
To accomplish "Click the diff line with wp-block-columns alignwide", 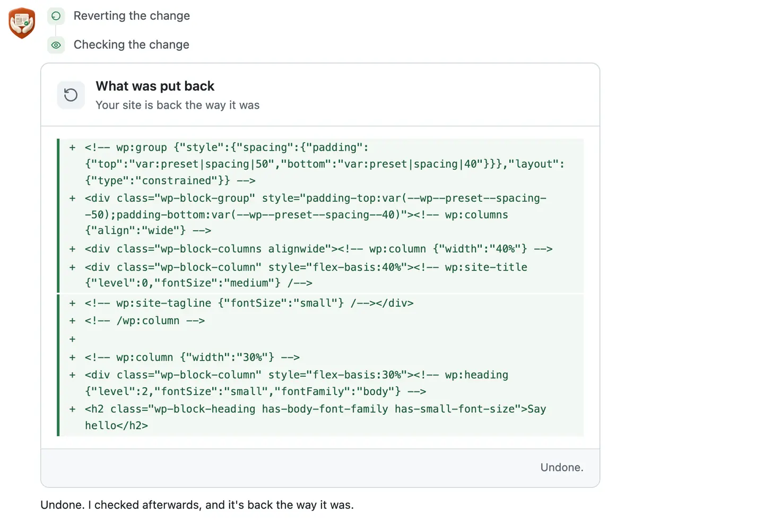I will 322,249.
